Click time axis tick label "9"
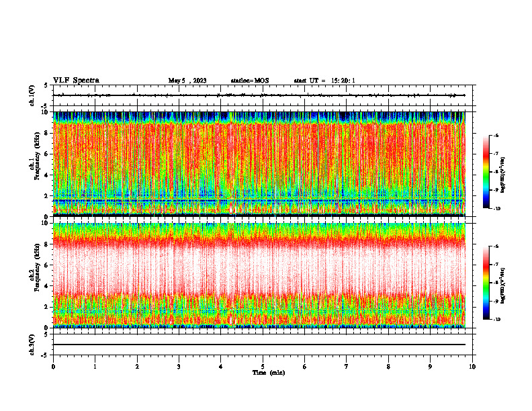Viewport: 532px width, 411px height. click(430, 367)
